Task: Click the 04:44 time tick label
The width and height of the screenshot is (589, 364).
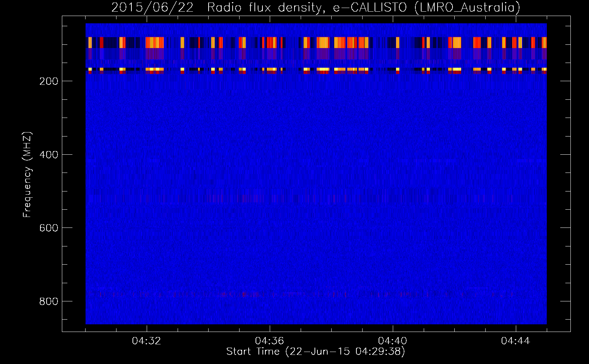Action: coord(515,341)
